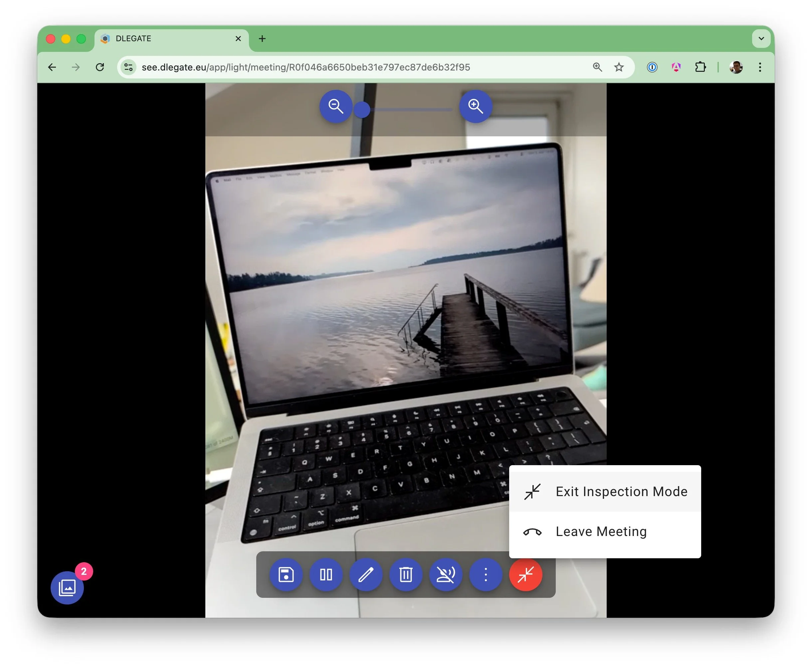Toggle the muted audio button
The width and height of the screenshot is (812, 667).
[x=446, y=575]
